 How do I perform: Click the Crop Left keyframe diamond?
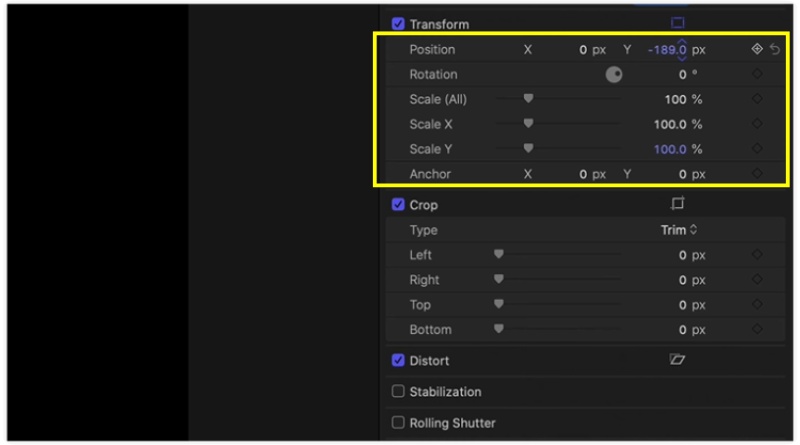point(757,255)
